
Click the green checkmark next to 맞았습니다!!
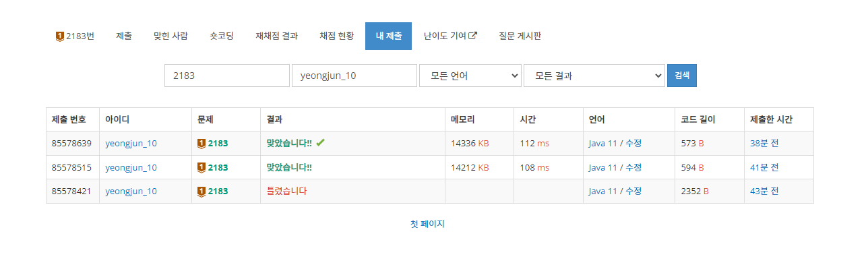coord(320,143)
